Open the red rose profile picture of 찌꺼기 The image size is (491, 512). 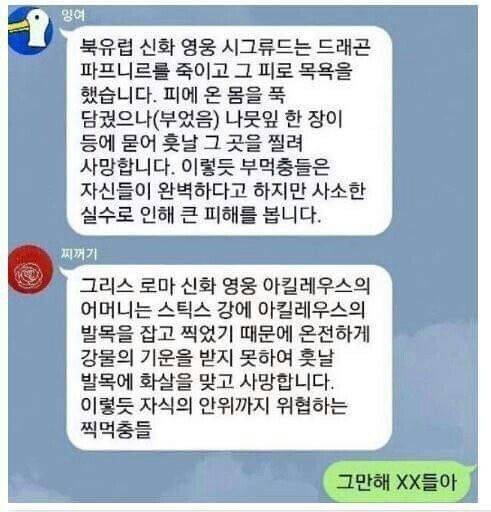click(30, 269)
